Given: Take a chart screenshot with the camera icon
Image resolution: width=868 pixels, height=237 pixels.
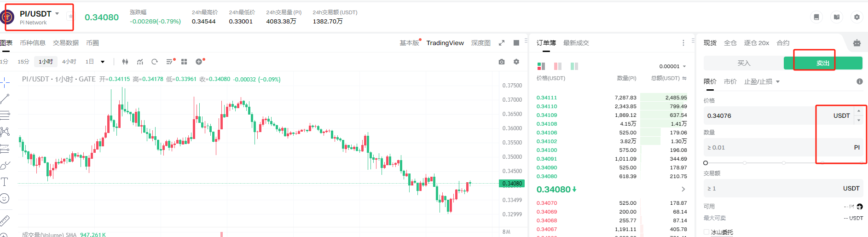Looking at the screenshot, I should pyautogui.click(x=502, y=62).
